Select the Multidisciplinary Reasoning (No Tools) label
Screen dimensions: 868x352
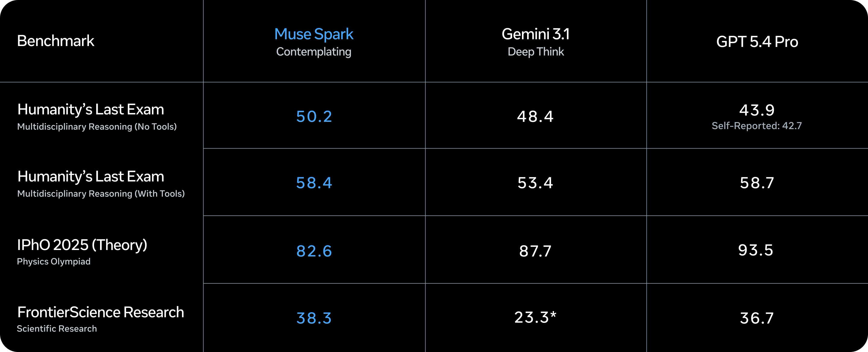[97, 127]
